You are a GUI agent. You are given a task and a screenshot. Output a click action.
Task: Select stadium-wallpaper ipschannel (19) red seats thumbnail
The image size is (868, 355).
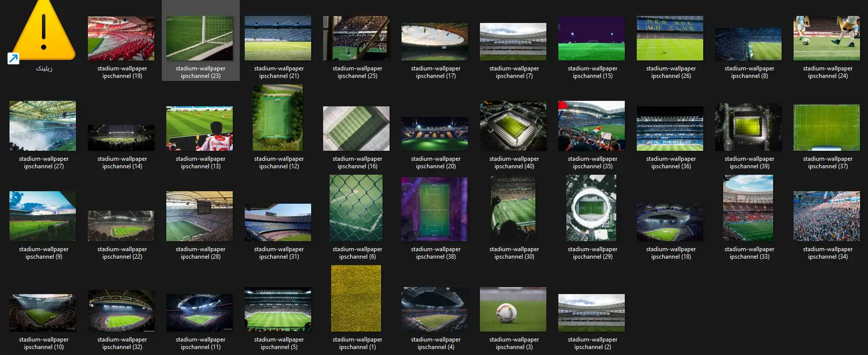tap(121, 38)
